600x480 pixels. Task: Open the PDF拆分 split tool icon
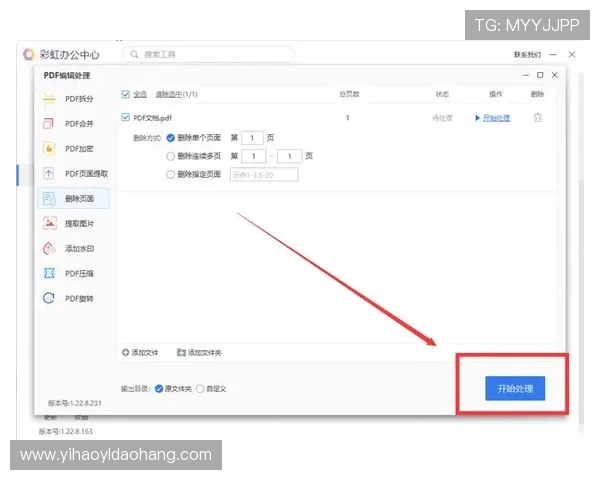[x=49, y=99]
